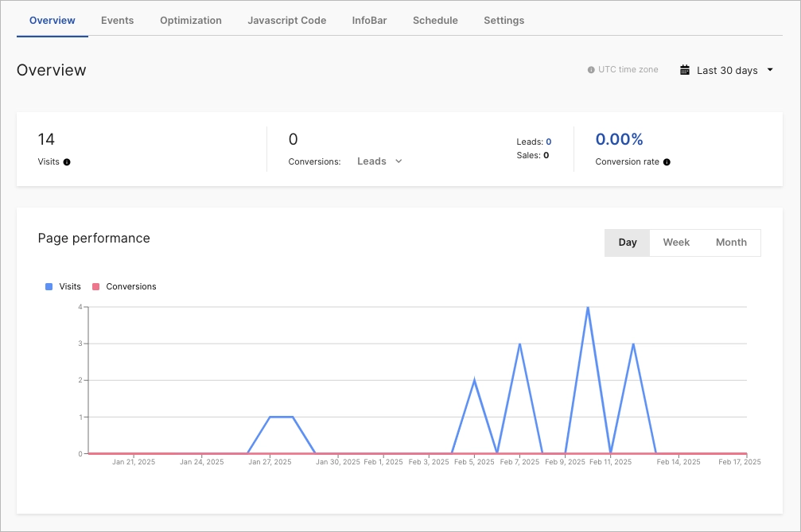This screenshot has height=532, width=801.
Task: Switch chart to Week view
Action: click(676, 242)
